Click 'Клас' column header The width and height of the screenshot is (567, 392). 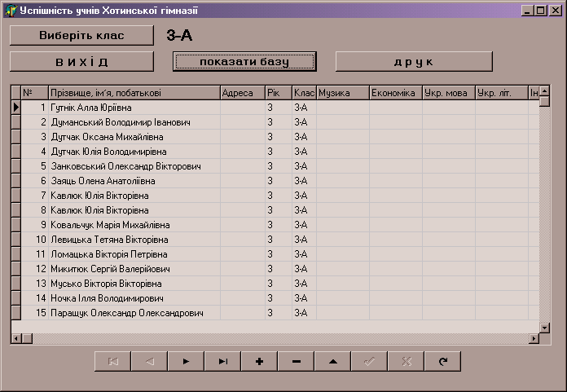click(x=304, y=93)
